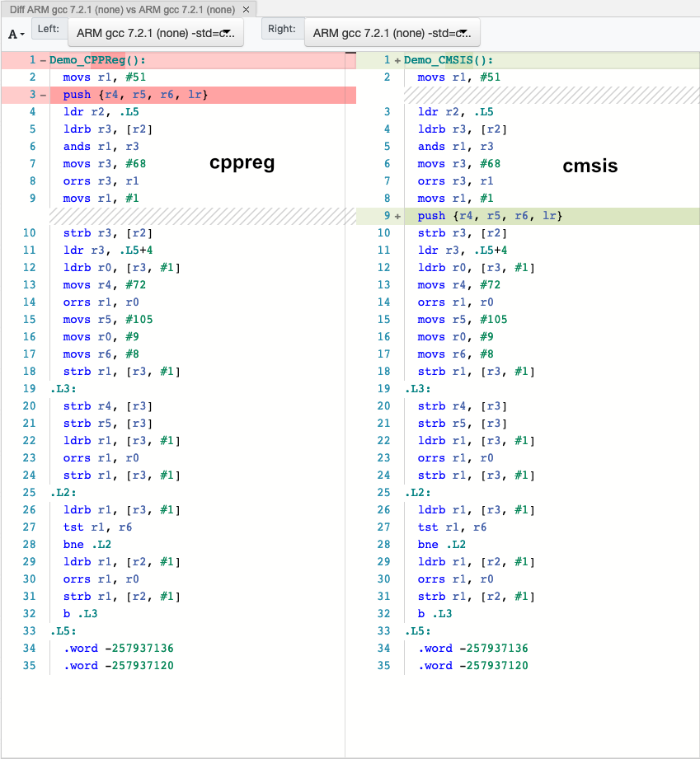Image resolution: width=700 pixels, height=759 pixels.
Task: Click 'bne .L2' in the right pane
Action: point(441,545)
